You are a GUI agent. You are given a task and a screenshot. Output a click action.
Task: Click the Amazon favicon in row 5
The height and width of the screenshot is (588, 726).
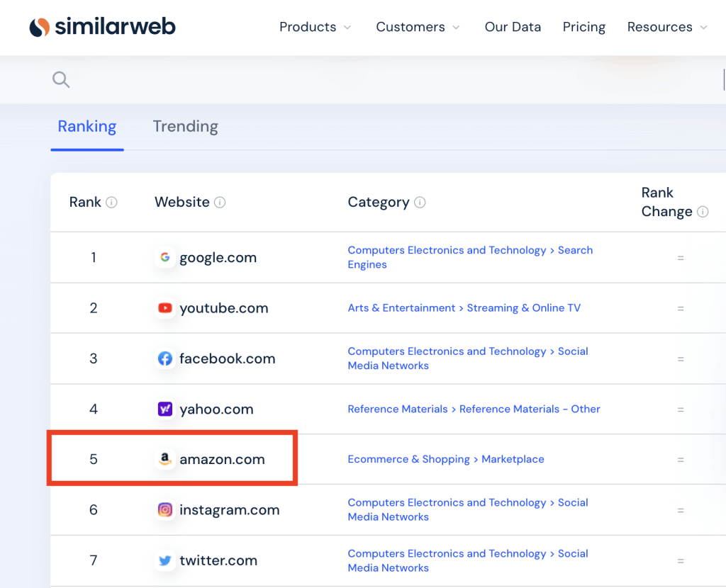point(164,459)
